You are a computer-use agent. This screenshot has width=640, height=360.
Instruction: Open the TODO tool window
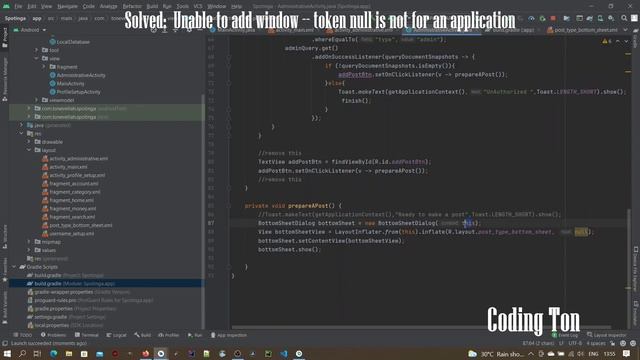[x=23, y=335]
